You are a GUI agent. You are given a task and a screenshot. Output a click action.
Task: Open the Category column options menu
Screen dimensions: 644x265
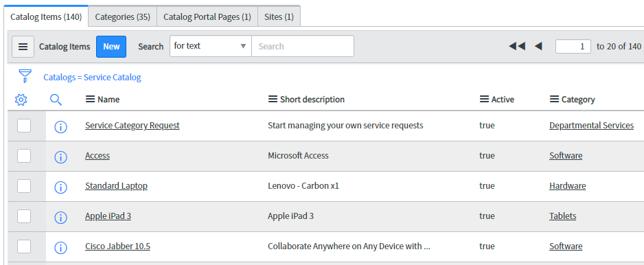click(555, 99)
